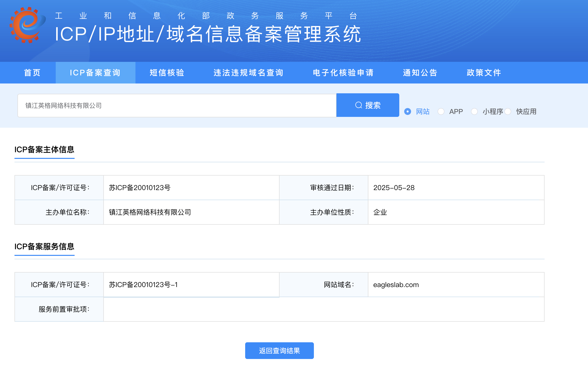This screenshot has width=588, height=386.
Task: Open 违法违规域名查询 page
Action: point(249,73)
